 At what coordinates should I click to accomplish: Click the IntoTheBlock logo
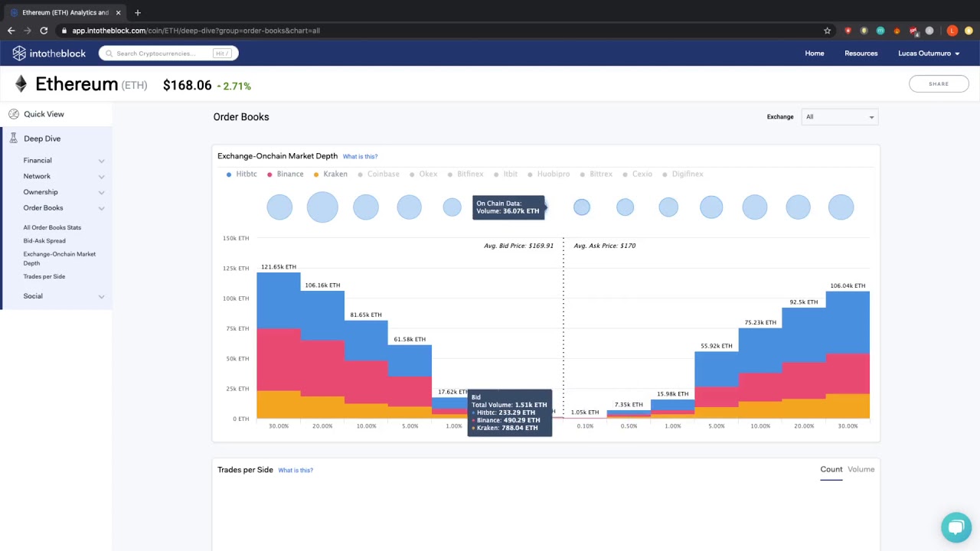[x=49, y=54]
